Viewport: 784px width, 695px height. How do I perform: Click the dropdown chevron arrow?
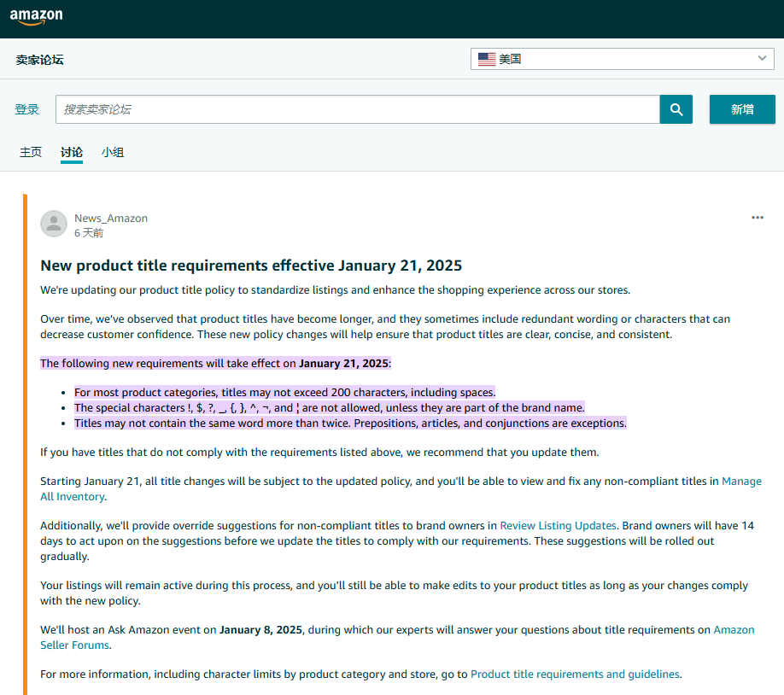(762, 58)
